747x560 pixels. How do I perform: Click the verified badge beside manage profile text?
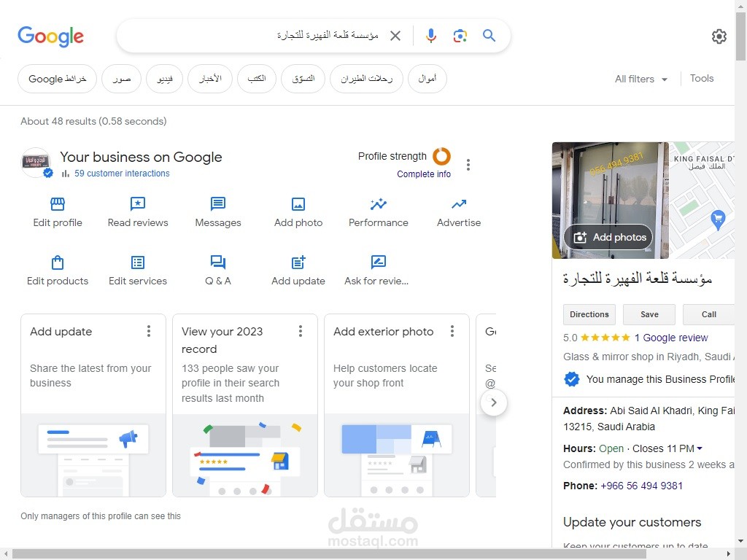572,379
